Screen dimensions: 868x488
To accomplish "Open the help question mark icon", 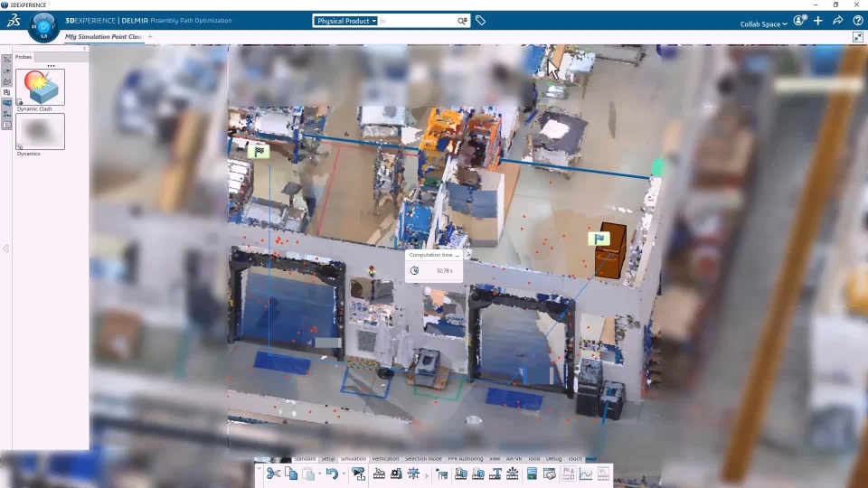I will click(858, 21).
